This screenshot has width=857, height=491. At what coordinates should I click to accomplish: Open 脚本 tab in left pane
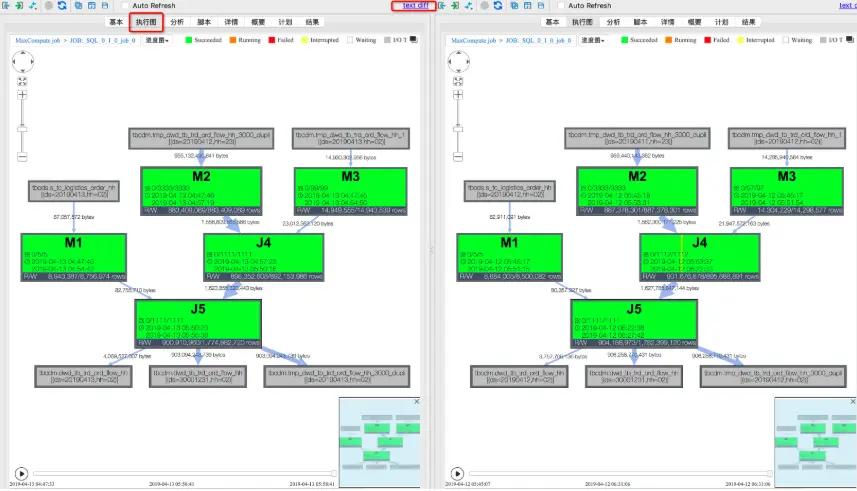click(204, 22)
